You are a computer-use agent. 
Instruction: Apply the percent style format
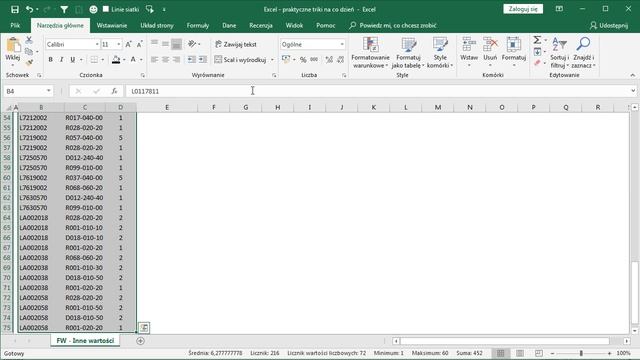point(303,60)
